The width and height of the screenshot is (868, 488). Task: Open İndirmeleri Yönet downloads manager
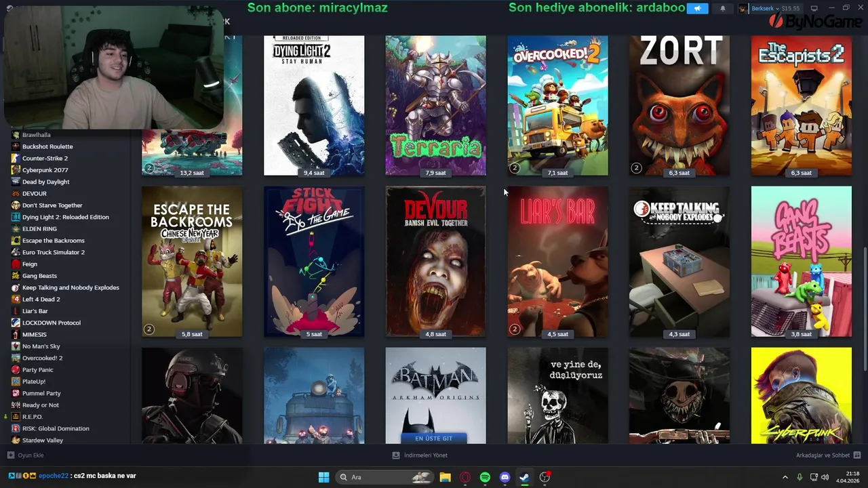pos(420,455)
